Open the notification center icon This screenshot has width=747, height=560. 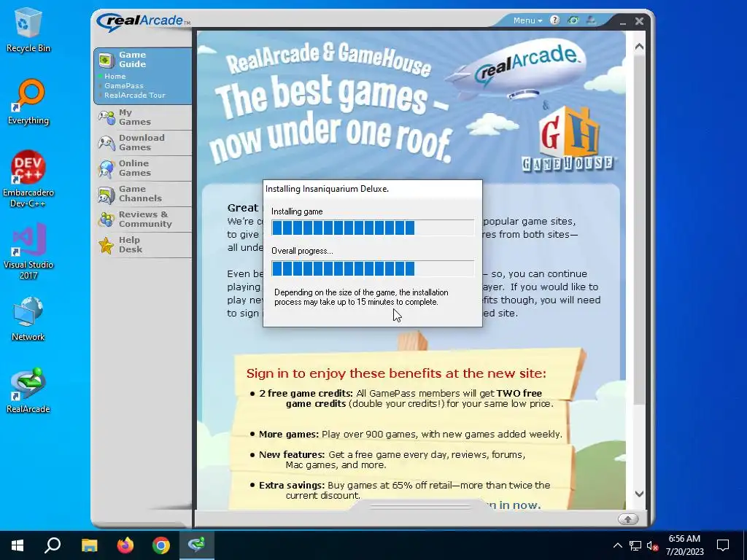tap(723, 545)
